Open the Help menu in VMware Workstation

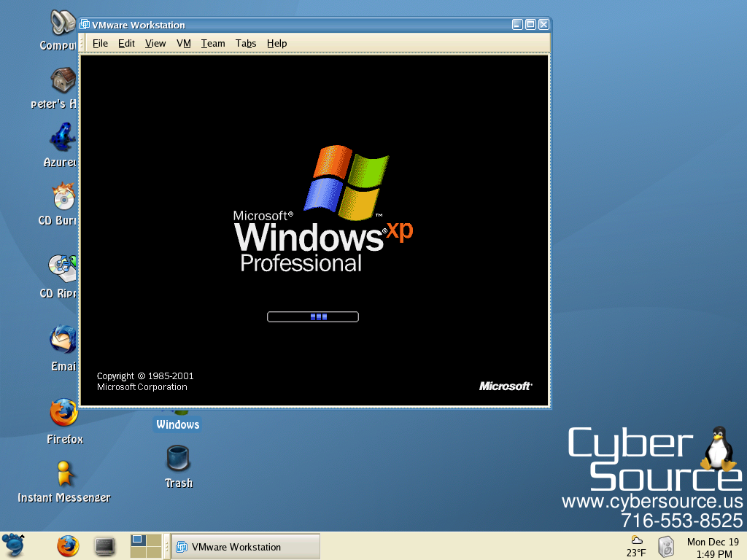click(x=276, y=43)
